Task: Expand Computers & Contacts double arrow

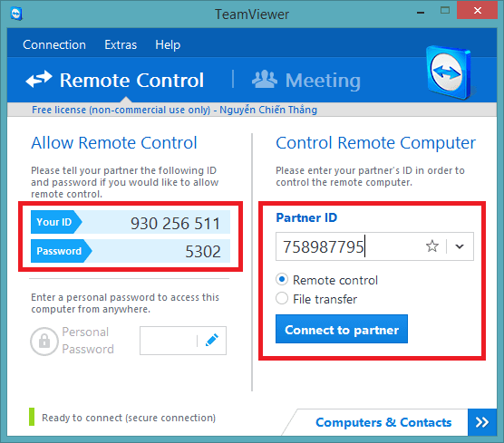Action: [x=482, y=422]
